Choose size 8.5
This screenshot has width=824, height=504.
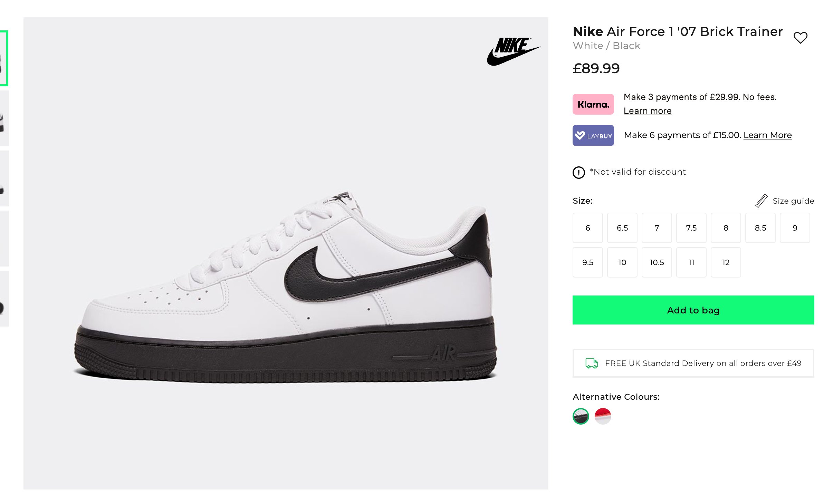[760, 228]
